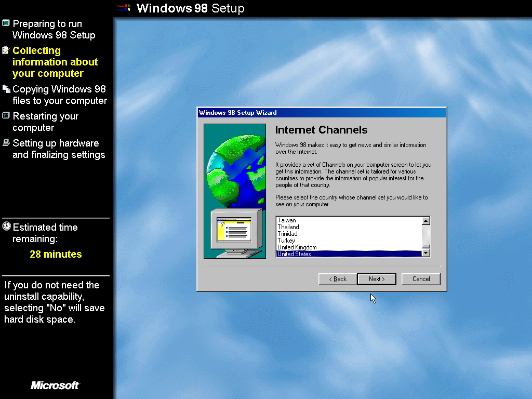Click the clock icon beside Estimated time
Image resolution: width=532 pixels, height=399 pixels.
tap(6, 227)
